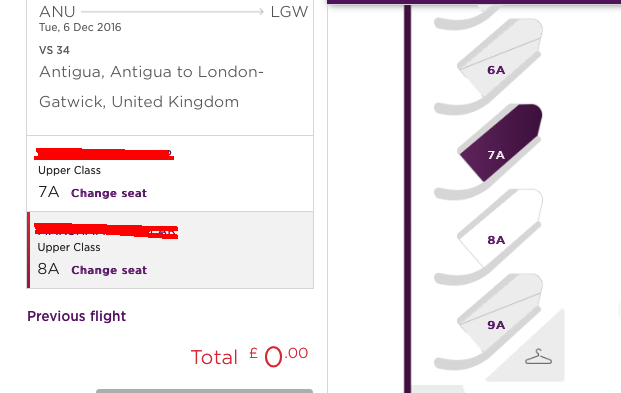Screen dimensions: 621x393
Task: Click Change seat next to 8A
Action: [x=109, y=270]
